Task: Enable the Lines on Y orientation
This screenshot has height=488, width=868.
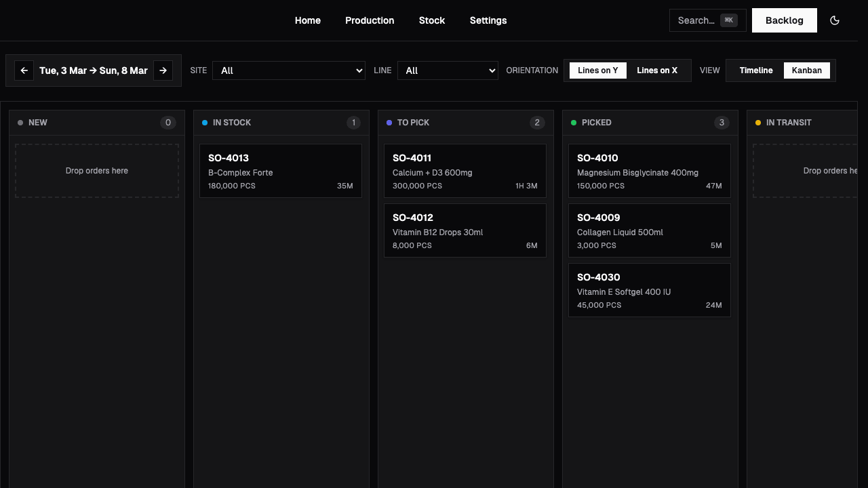Action: pyautogui.click(x=597, y=70)
